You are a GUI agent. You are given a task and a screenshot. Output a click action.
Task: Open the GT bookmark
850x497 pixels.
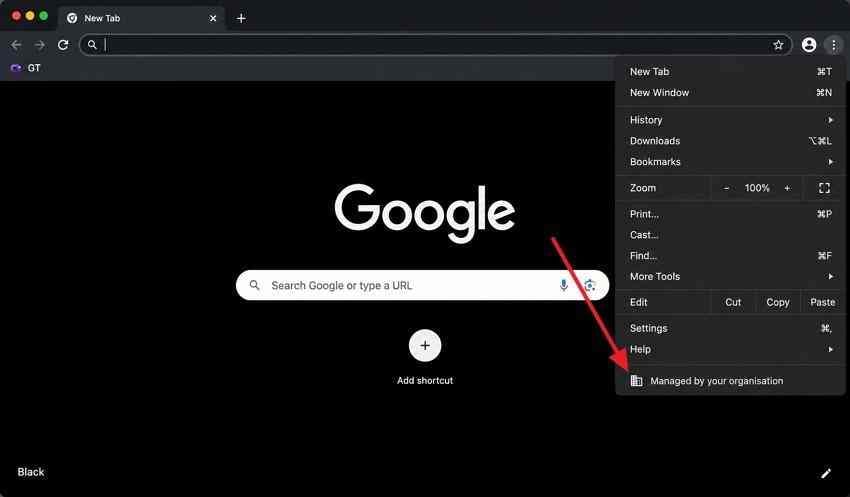[x=25, y=68]
